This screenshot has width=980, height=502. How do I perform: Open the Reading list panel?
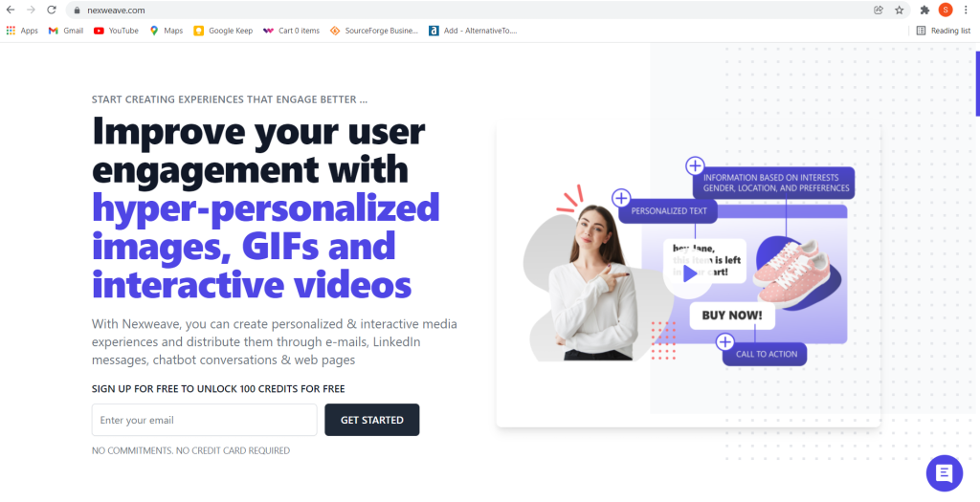click(x=943, y=31)
